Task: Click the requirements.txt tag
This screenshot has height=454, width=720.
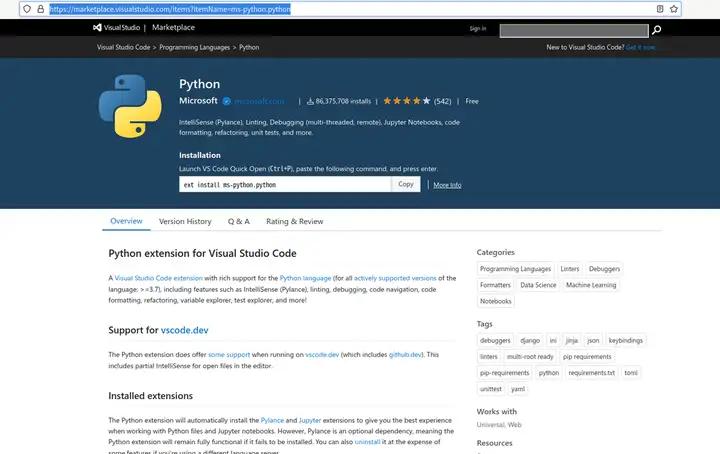Action: (591, 373)
